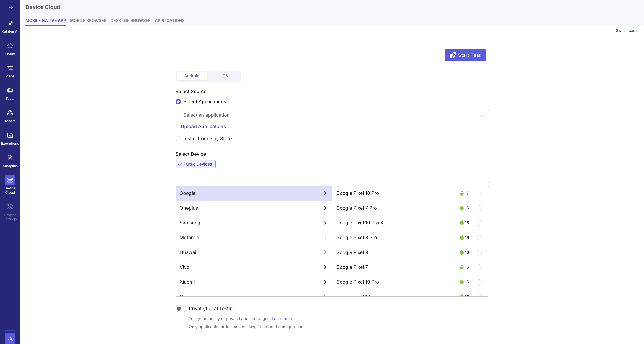644x344 pixels.
Task: Expand the Xiaomi brand entry
Action: point(253,282)
